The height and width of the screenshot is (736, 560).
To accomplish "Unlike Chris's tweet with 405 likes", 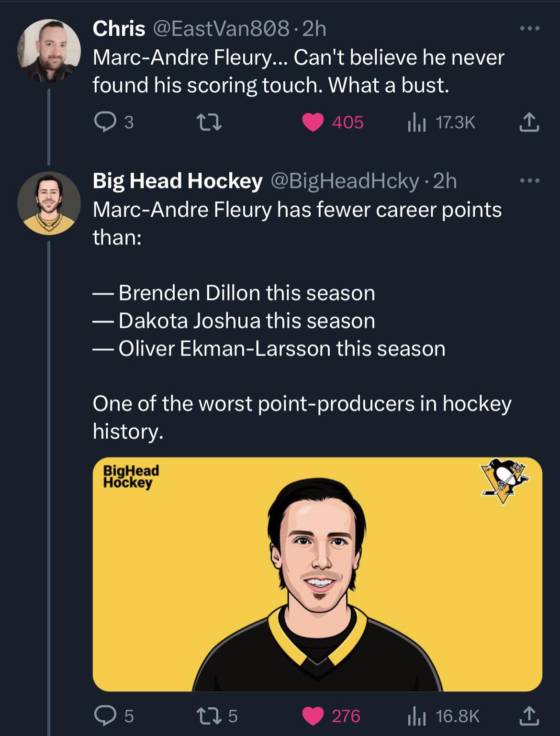I will 313,123.
